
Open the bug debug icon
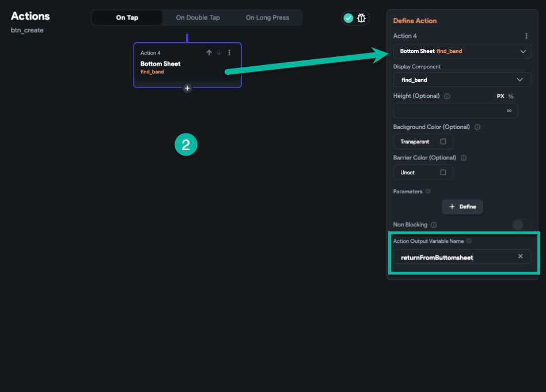[361, 18]
